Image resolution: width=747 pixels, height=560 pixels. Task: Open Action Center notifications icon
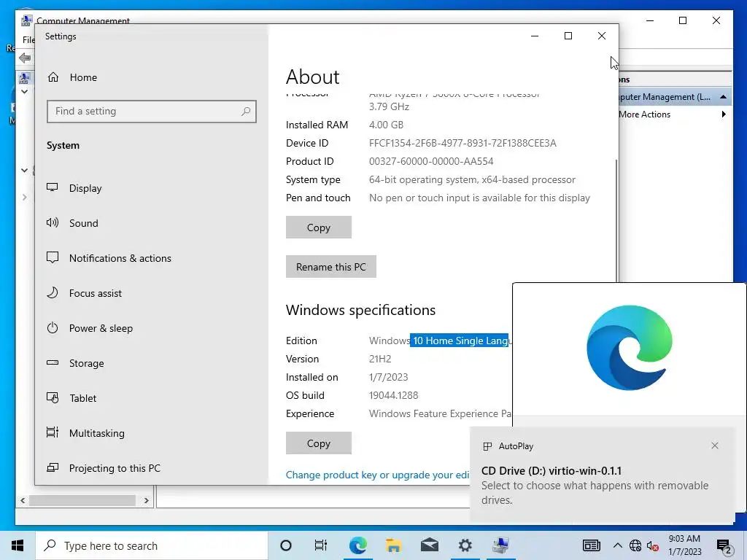click(724, 546)
